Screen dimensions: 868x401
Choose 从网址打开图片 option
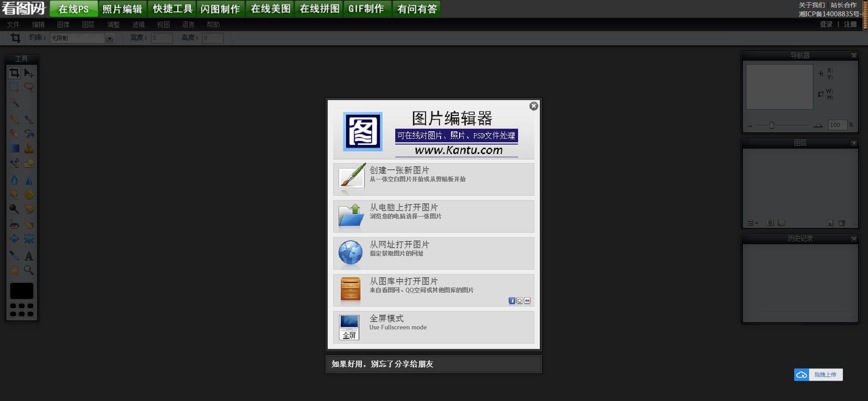pyautogui.click(x=434, y=253)
